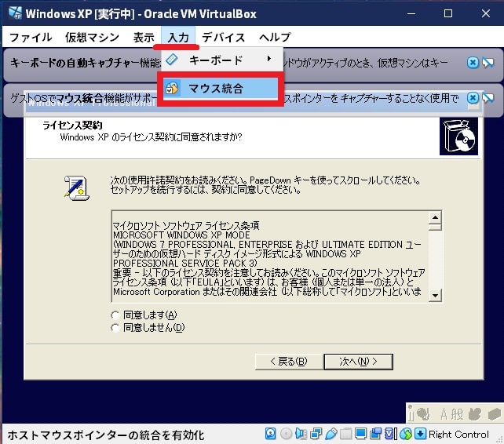The width and height of the screenshot is (504, 444).
Task: Click inside the license agreement text box
Action: pos(270,257)
